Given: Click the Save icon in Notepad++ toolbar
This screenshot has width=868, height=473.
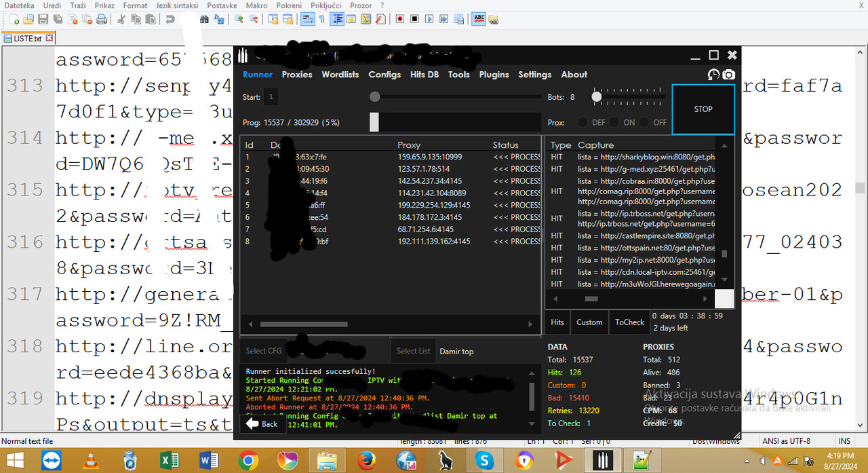Looking at the screenshot, I should pos(43,19).
